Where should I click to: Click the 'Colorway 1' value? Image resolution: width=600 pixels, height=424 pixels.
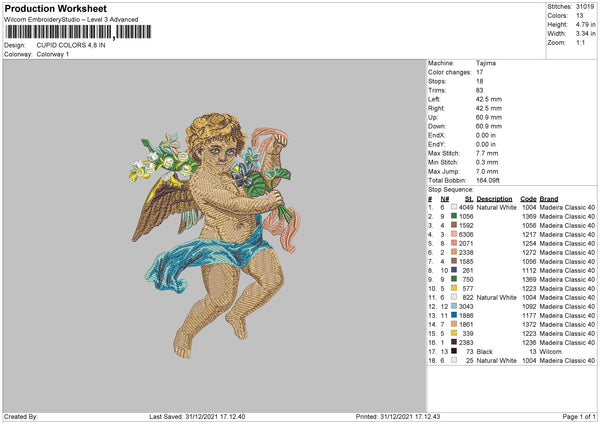click(x=53, y=54)
